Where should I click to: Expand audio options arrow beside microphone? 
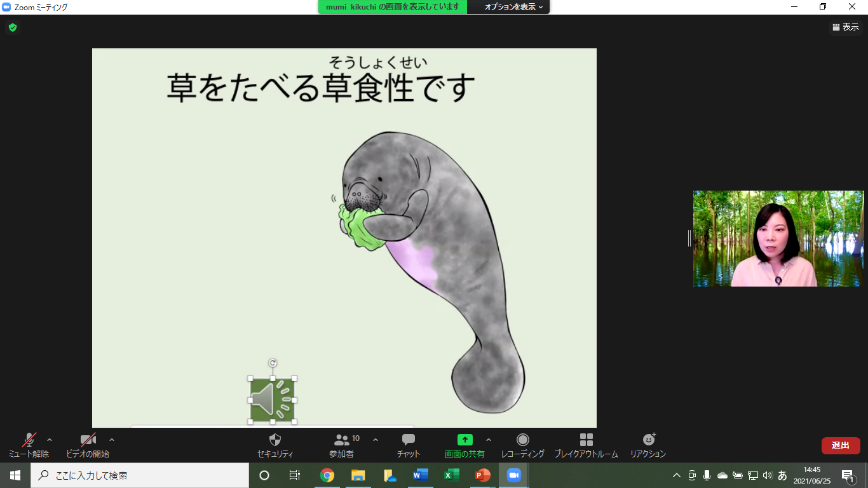pyautogui.click(x=50, y=440)
